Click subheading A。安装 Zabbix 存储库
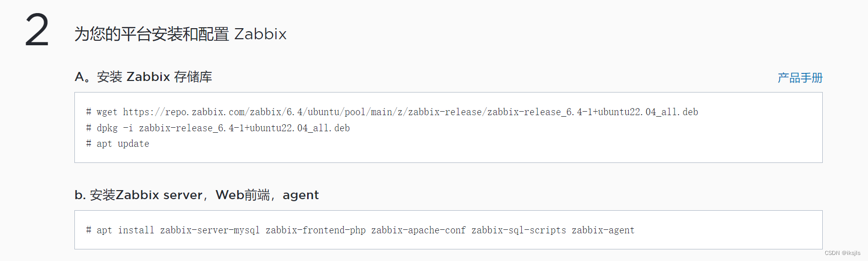 (x=143, y=77)
